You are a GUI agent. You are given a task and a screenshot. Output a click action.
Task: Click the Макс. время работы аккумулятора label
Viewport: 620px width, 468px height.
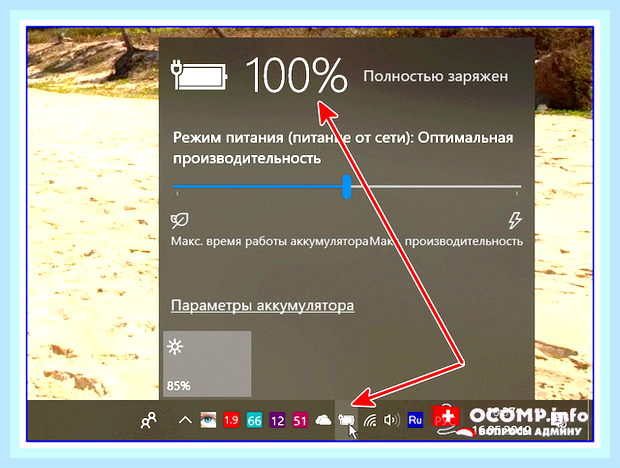click(x=270, y=241)
